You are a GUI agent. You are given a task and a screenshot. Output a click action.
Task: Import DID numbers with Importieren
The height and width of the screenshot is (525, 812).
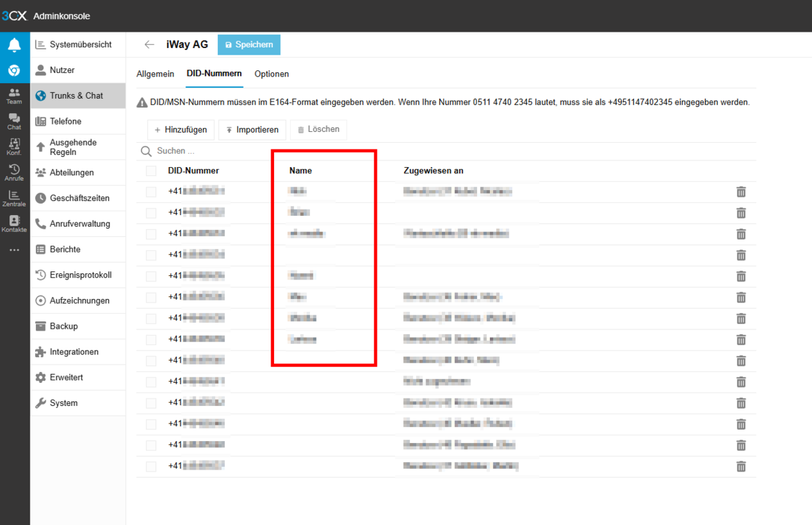point(252,130)
